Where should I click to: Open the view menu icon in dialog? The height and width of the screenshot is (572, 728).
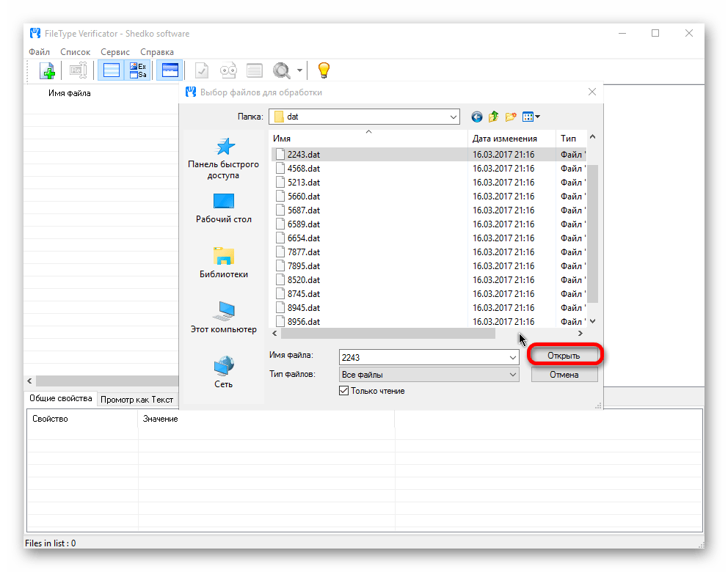pos(531,117)
